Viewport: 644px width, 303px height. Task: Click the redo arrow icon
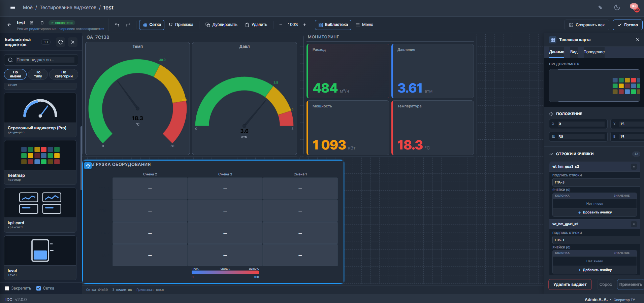pos(128,25)
